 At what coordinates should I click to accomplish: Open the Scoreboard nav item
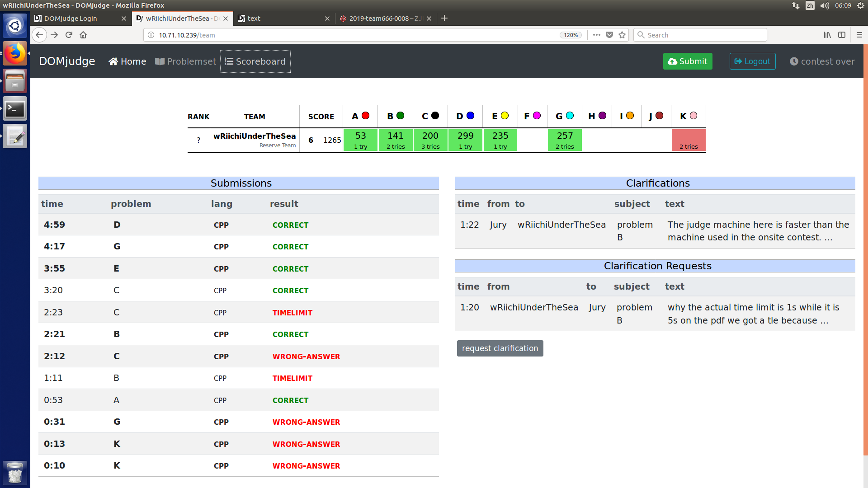pyautogui.click(x=255, y=61)
